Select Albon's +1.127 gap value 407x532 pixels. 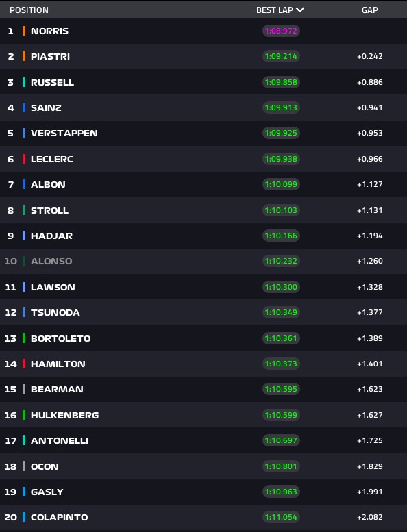click(x=370, y=184)
